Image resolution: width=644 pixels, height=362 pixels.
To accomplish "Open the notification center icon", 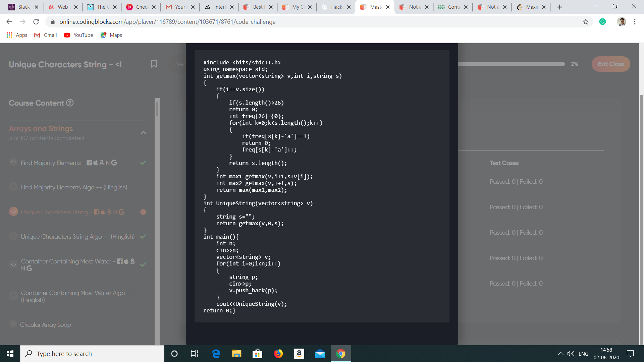I will 630,354.
